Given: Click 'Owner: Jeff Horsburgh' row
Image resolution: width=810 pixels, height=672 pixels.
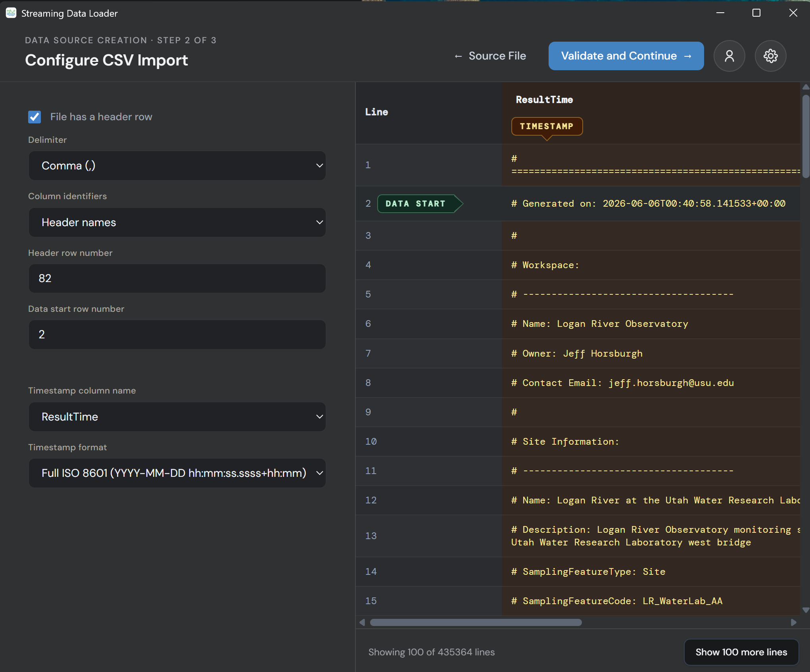Looking at the screenshot, I should (577, 353).
